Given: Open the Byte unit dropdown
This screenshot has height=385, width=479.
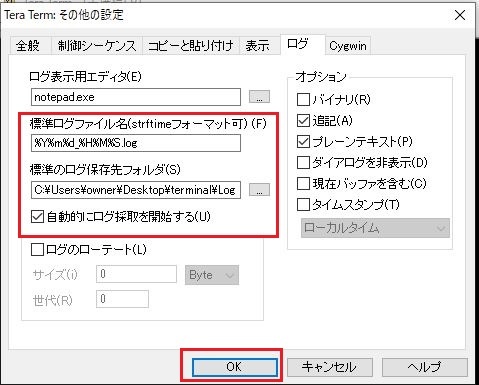Looking at the screenshot, I should point(212,275).
